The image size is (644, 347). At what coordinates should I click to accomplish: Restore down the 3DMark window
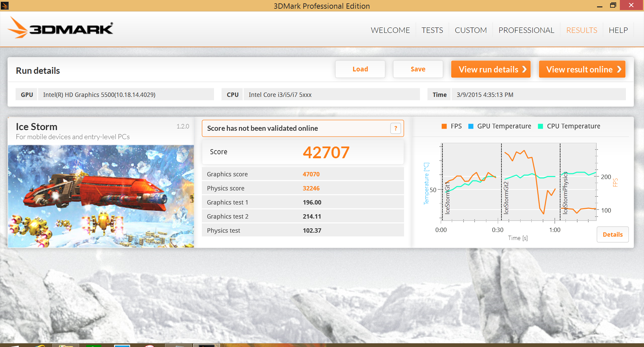coord(613,5)
